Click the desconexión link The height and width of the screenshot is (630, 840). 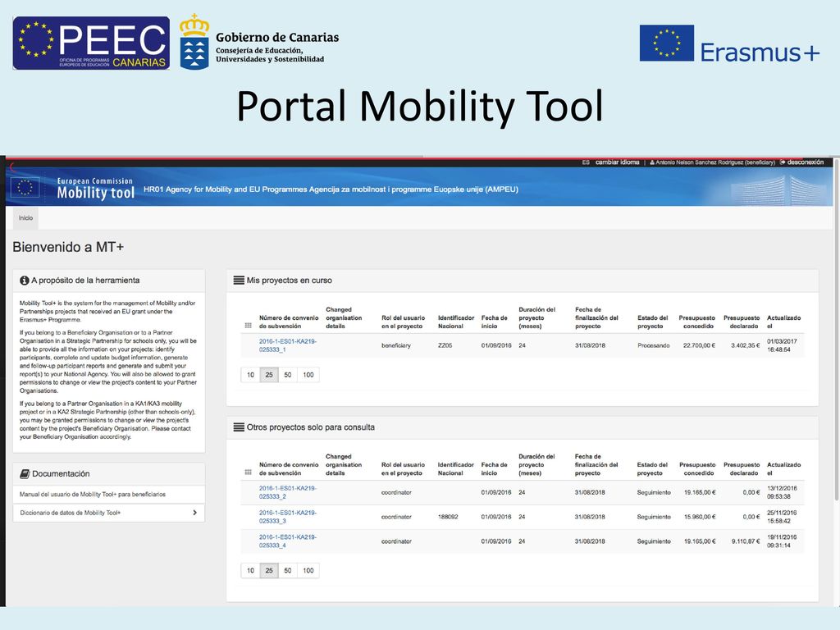(x=806, y=162)
